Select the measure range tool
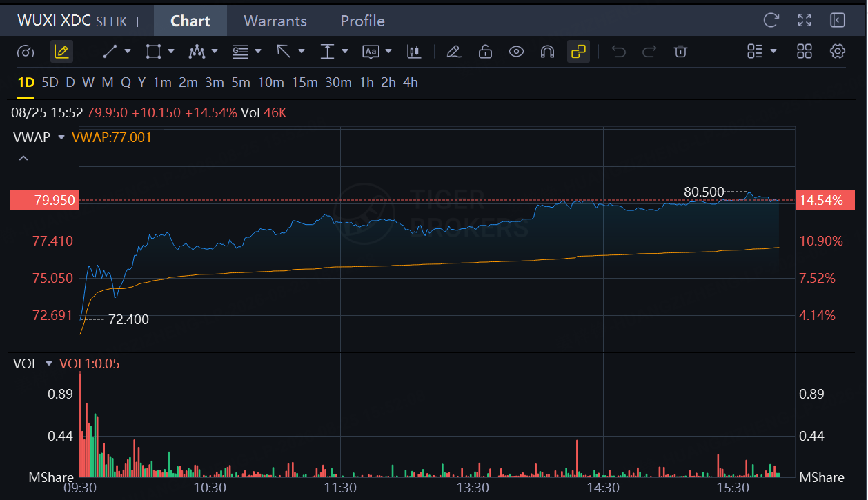The height and width of the screenshot is (500, 868). [327, 52]
